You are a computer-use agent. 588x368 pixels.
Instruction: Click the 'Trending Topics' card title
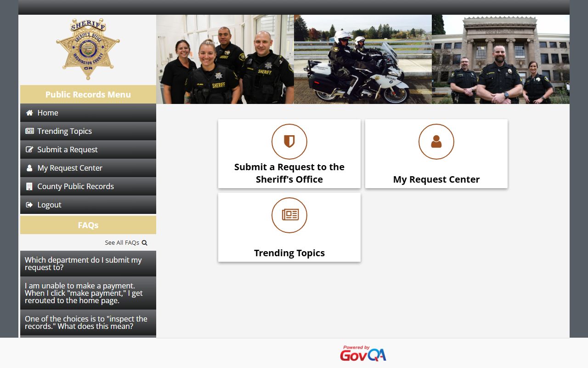pos(289,253)
